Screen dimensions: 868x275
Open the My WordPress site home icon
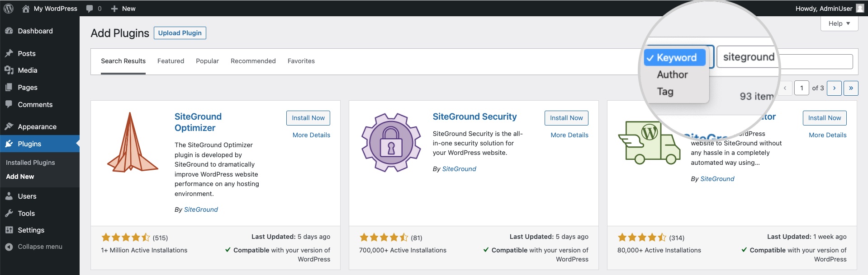point(26,9)
